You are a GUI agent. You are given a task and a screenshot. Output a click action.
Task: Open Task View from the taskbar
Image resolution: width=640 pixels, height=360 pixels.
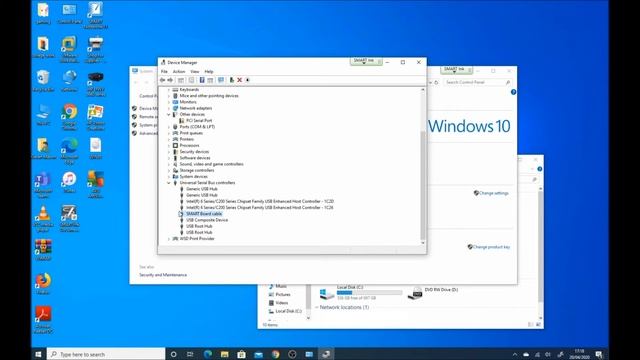(190, 354)
